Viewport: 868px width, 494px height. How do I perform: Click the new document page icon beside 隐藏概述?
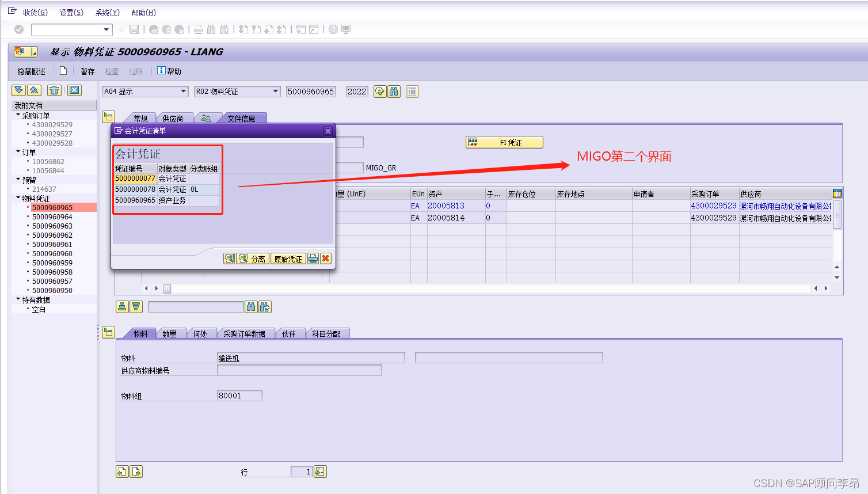pyautogui.click(x=63, y=71)
